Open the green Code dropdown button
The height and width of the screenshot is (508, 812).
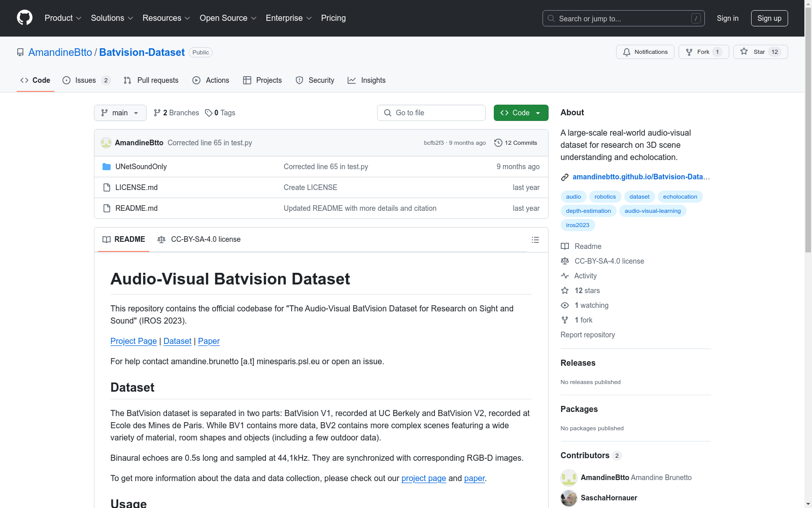tap(521, 113)
